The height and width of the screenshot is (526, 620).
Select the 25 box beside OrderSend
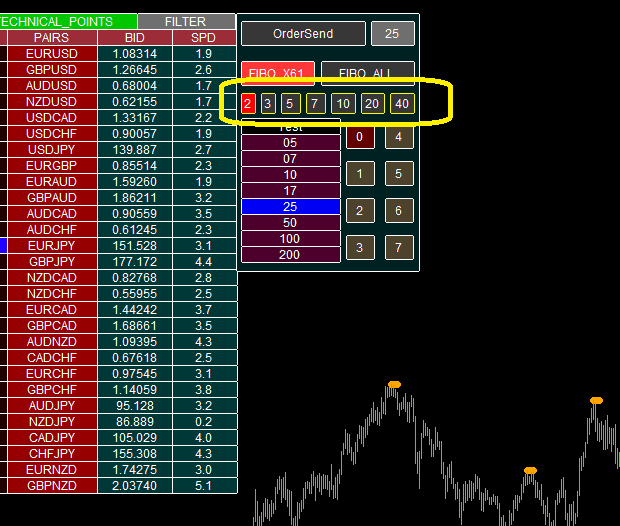(392, 34)
